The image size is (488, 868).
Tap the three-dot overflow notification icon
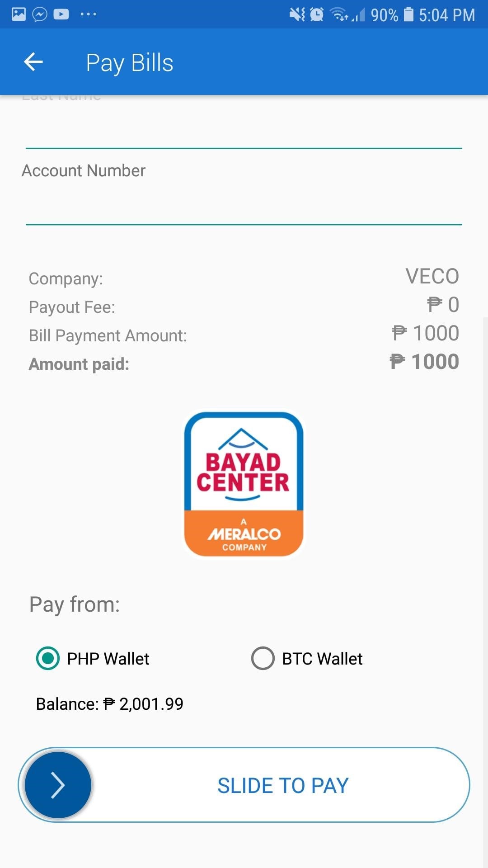tap(88, 14)
